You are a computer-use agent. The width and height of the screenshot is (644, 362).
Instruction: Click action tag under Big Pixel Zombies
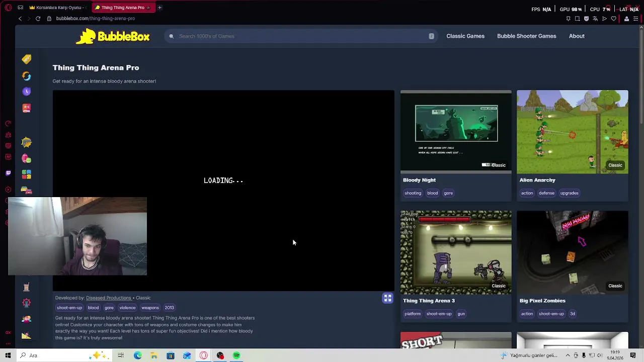[x=527, y=314]
